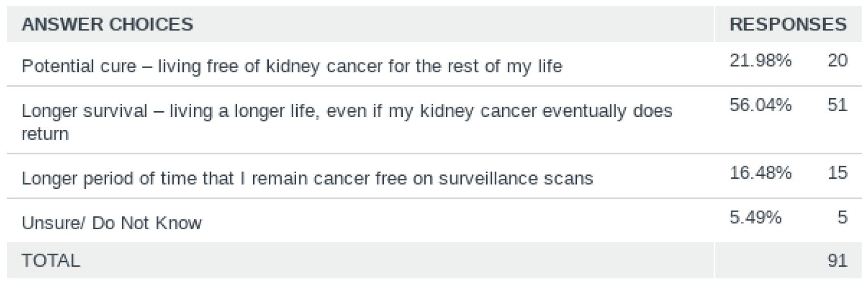Click the 56.04% response percentage

click(760, 106)
